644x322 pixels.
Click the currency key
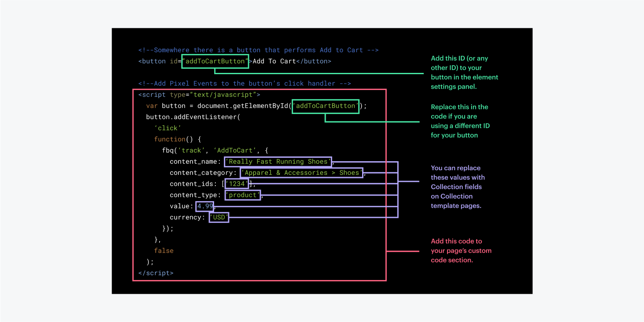187,217
